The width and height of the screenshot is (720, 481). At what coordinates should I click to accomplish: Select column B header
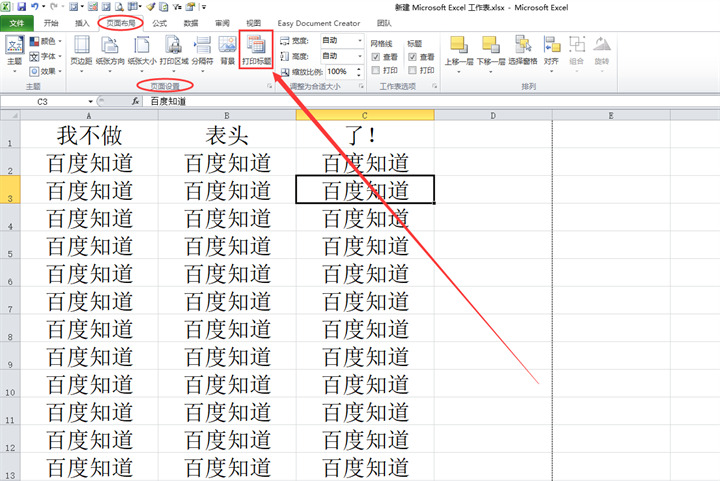[x=227, y=116]
